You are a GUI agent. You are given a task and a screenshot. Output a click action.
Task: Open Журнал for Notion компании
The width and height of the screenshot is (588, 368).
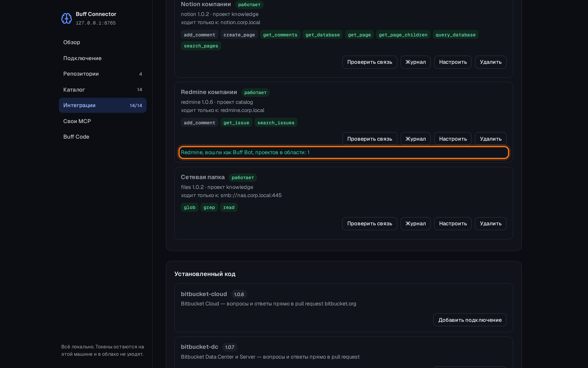(x=415, y=62)
